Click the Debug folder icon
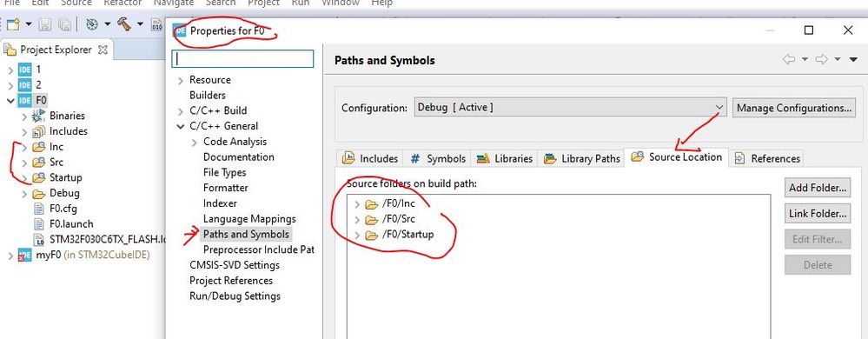 tap(38, 193)
